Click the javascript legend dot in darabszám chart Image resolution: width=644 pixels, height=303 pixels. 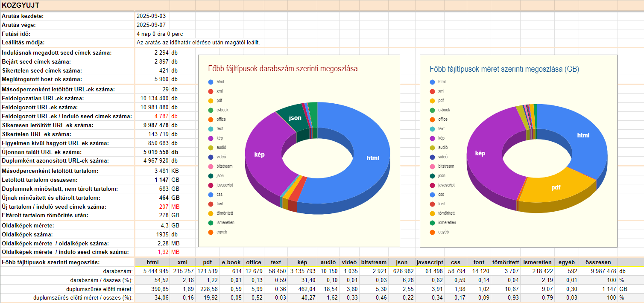[211, 185]
